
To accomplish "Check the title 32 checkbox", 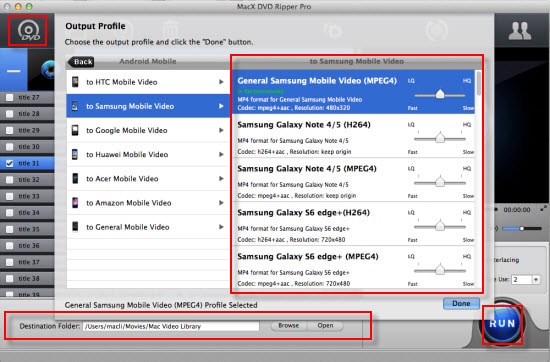I will tap(10, 180).
